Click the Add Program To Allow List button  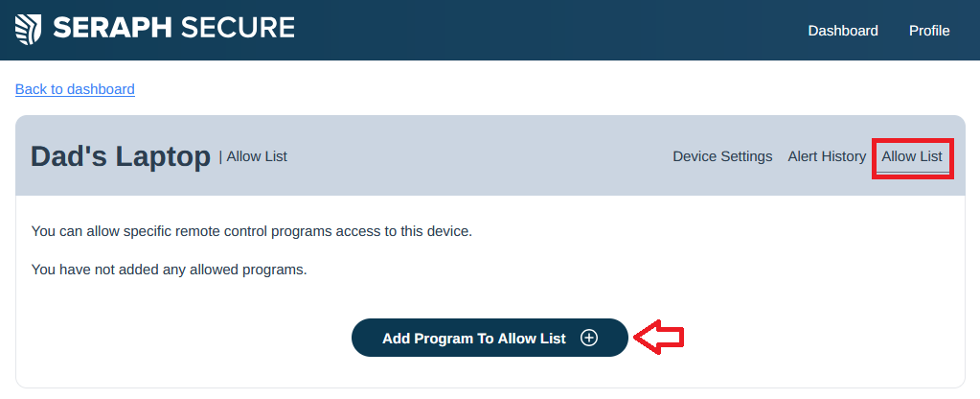(x=490, y=338)
